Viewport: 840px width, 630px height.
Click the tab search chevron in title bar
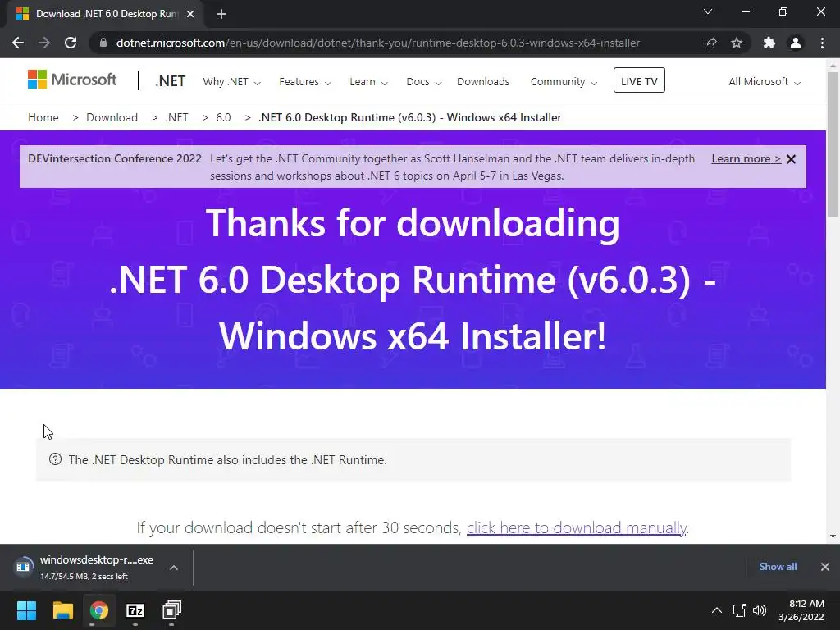pos(708,11)
